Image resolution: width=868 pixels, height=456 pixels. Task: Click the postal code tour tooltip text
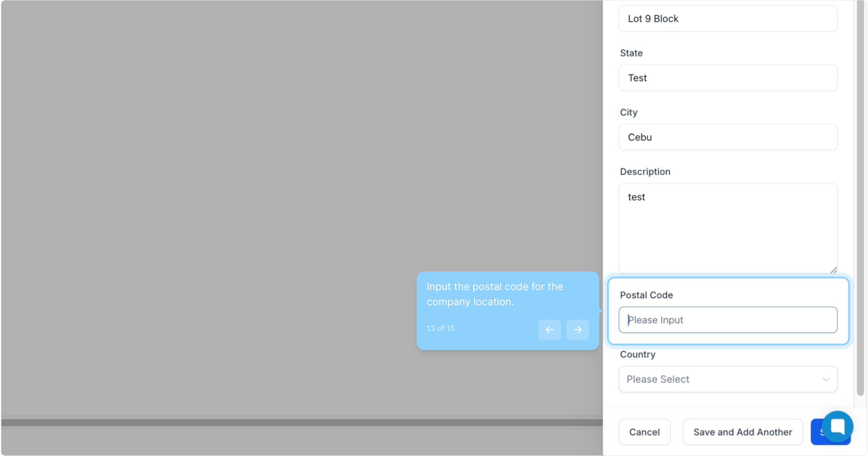[494, 294]
